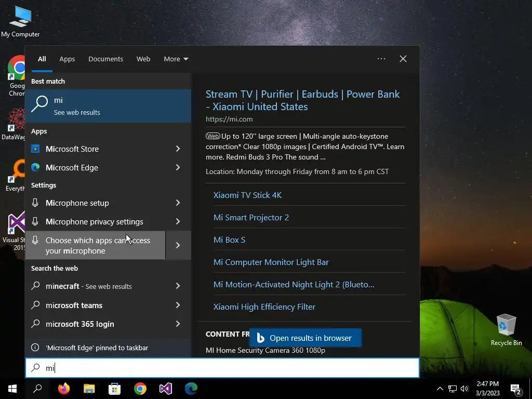Open Microsoft Store app result

[95, 149]
